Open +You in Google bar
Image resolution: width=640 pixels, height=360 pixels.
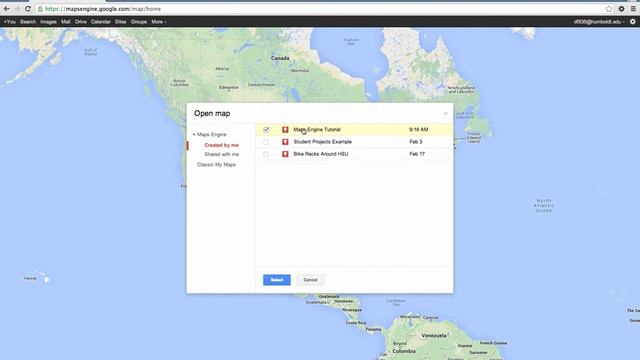pos(10,22)
